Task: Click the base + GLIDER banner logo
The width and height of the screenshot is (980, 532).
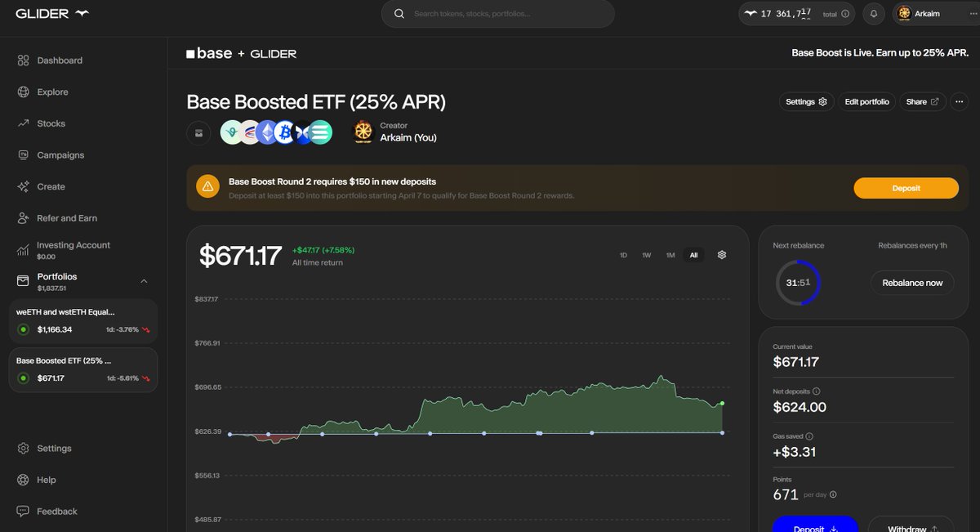Action: pos(241,53)
